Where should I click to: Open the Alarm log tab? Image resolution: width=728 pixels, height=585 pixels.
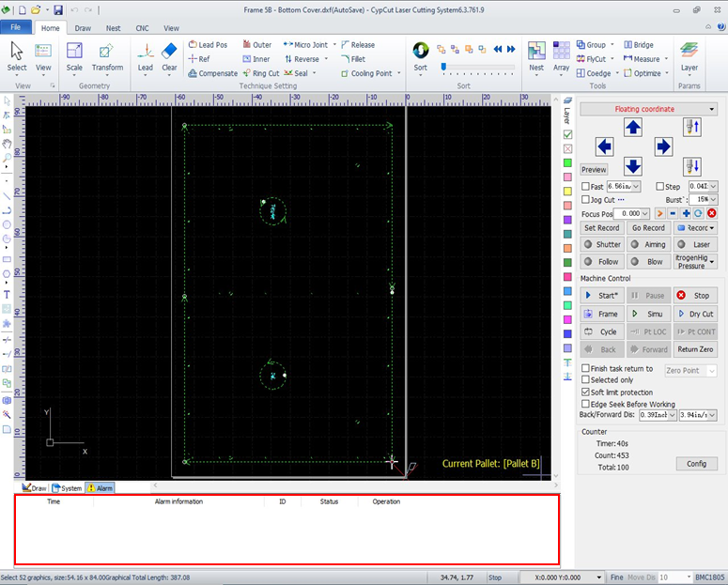click(101, 488)
